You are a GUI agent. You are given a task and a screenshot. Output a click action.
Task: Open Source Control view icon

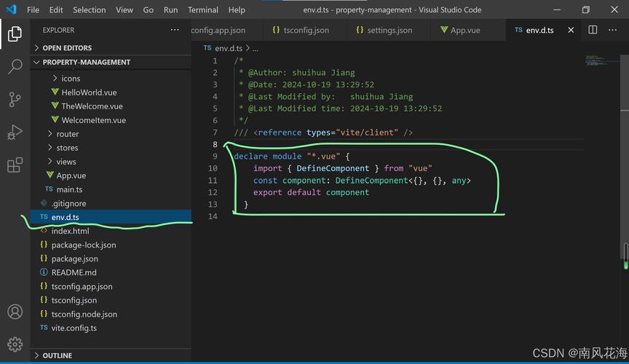[15, 100]
